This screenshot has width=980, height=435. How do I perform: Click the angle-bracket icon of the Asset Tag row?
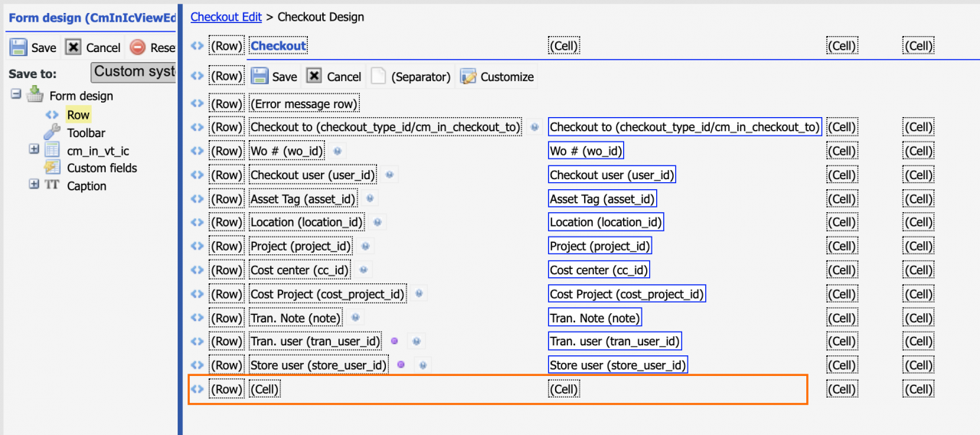[198, 198]
